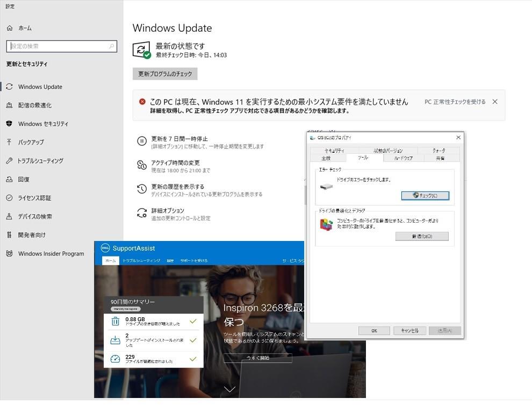The height and width of the screenshot is (412, 532).
Task: Click the search magnifier icon in 設定の検索 box
Action: 111,46
